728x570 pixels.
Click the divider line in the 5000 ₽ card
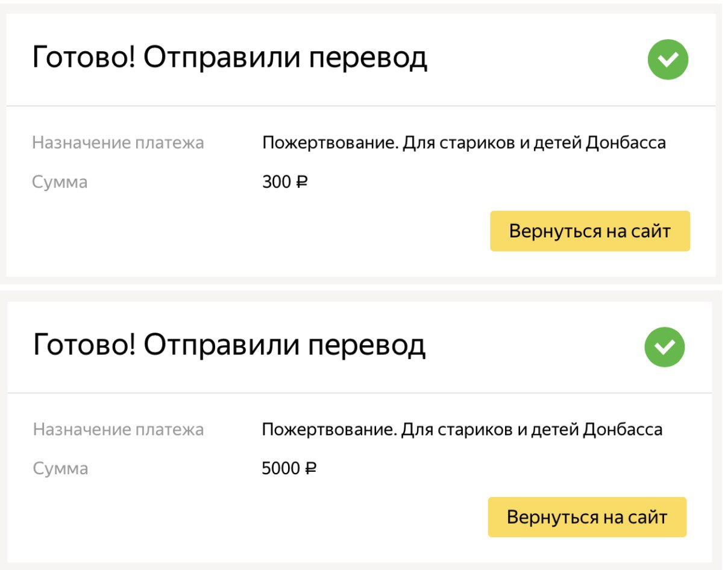tap(360, 393)
